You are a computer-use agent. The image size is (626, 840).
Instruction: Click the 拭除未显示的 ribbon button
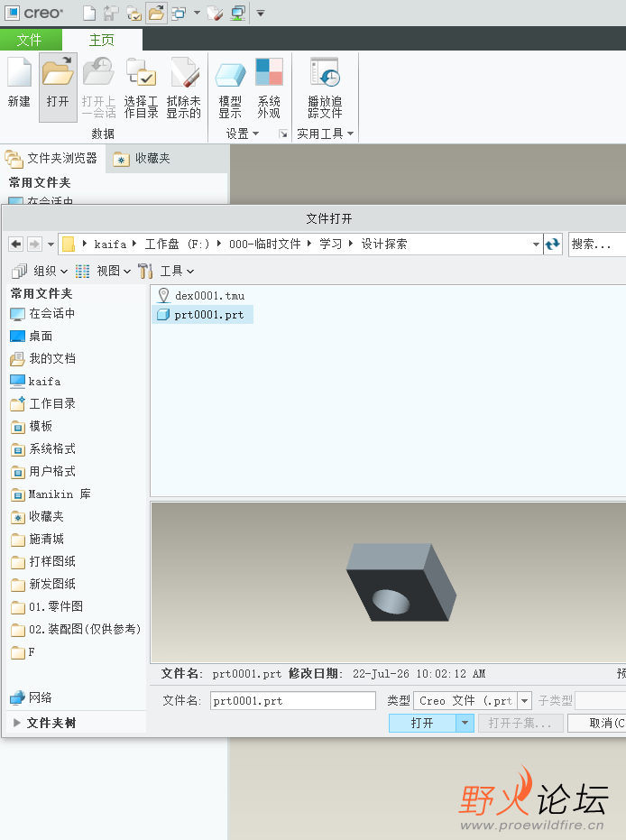(184, 88)
